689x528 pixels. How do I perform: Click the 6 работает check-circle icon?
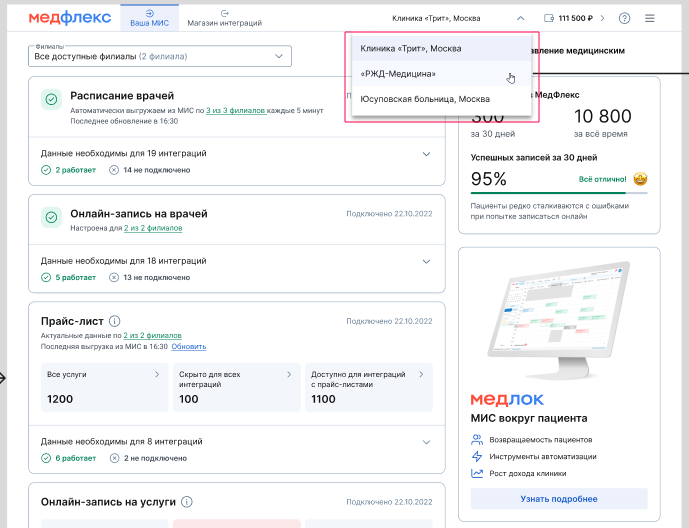coord(46,458)
